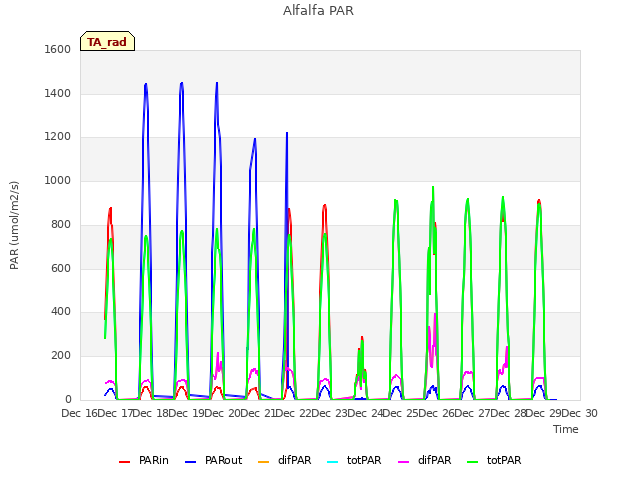The width and height of the screenshot is (640, 480).
Task: Click the Dec 30 x-axis date label
Action: (580, 413)
